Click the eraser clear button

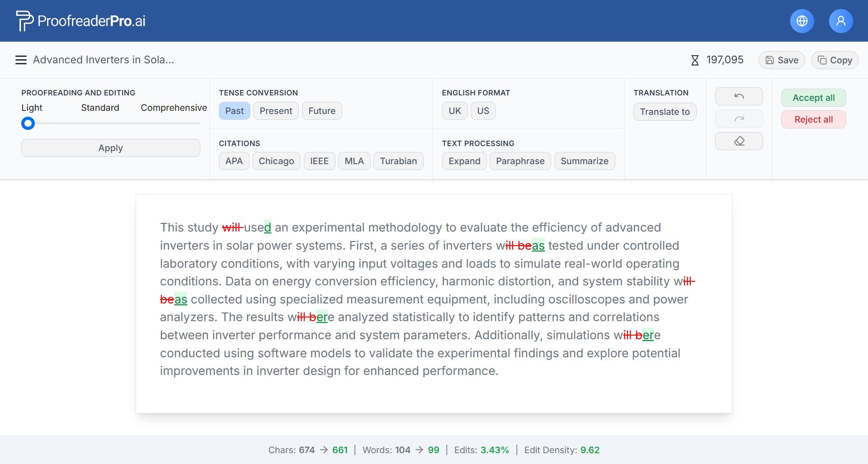pos(739,141)
